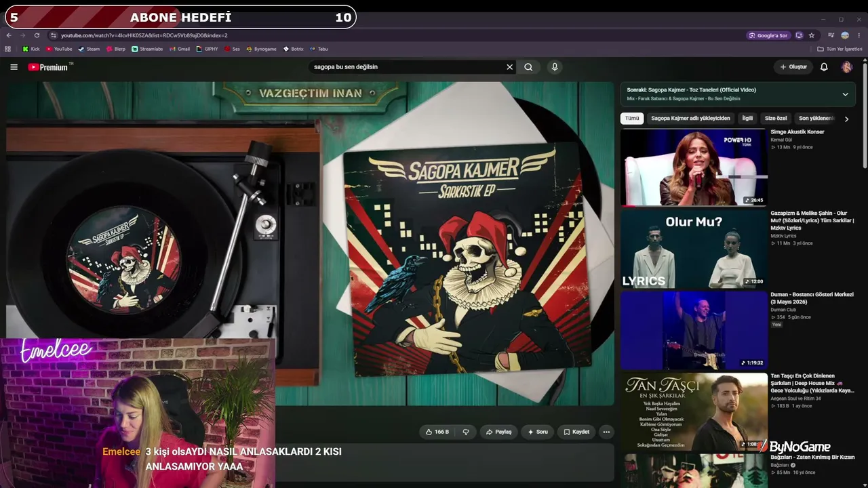Visit the Aegean Soul ve Ritim 34 channel

(795, 399)
